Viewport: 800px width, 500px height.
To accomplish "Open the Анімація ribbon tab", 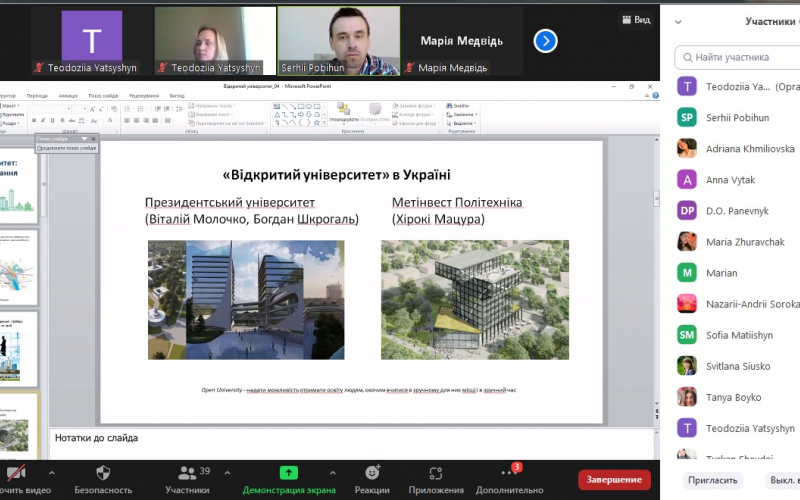I will tap(68, 96).
